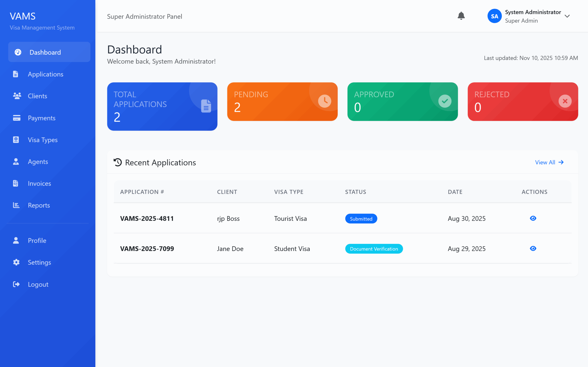
Task: Open Invoices from the sidebar
Action: click(x=39, y=183)
